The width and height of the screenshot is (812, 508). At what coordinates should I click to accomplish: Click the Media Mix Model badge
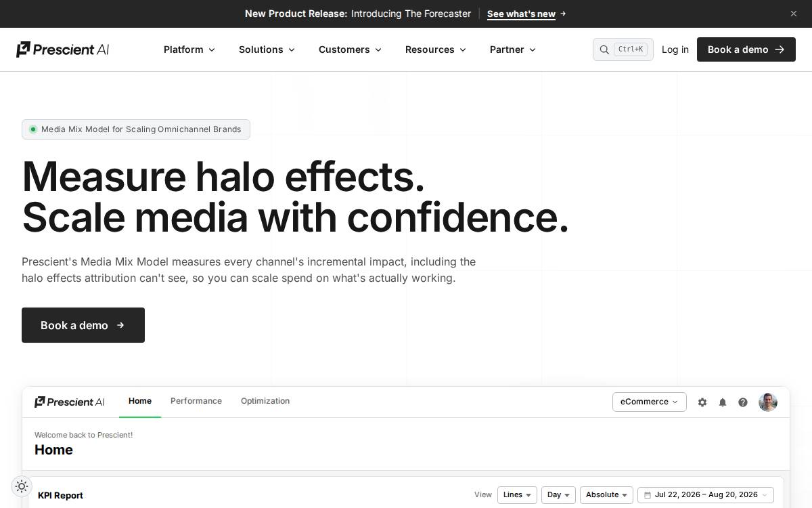tap(136, 129)
